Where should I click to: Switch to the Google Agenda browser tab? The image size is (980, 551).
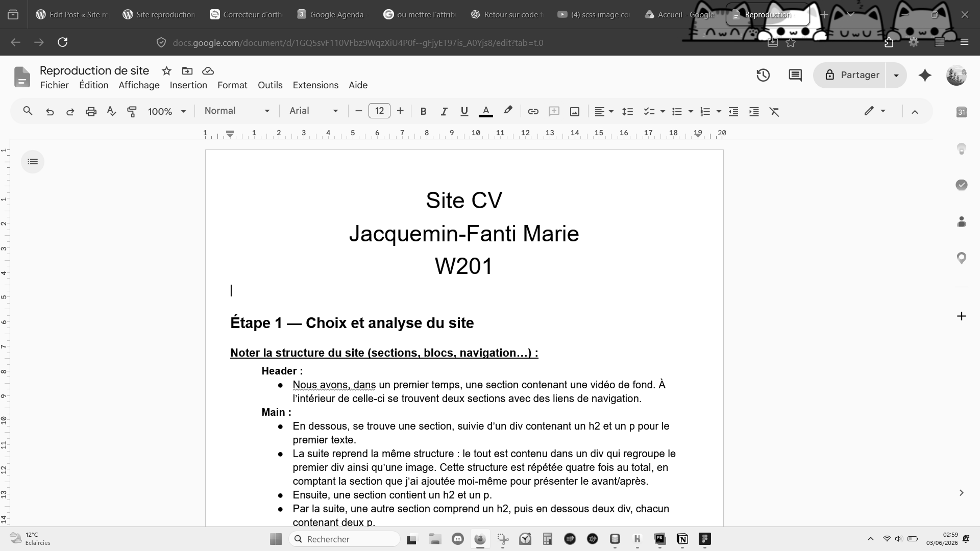tap(333, 15)
